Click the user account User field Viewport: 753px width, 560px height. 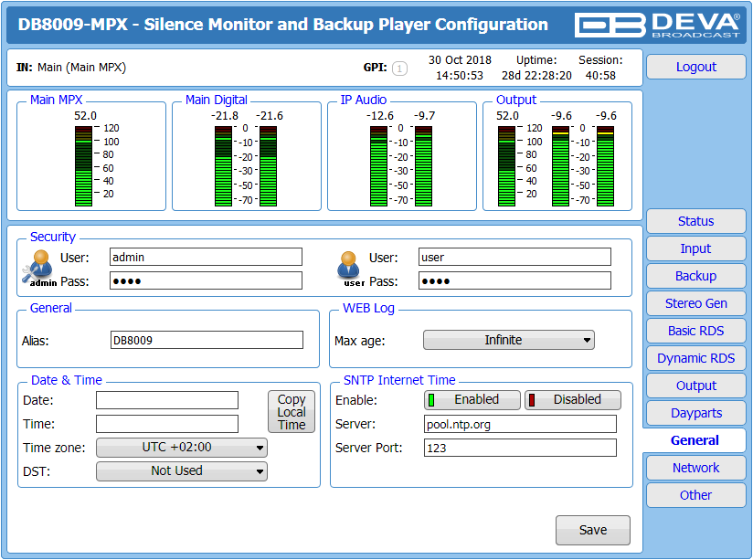pos(514,257)
